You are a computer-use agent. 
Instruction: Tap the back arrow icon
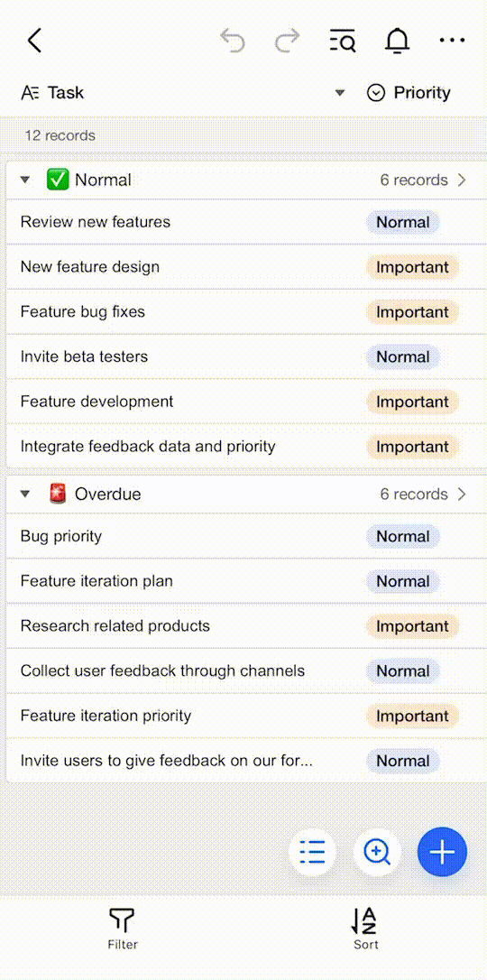point(34,41)
